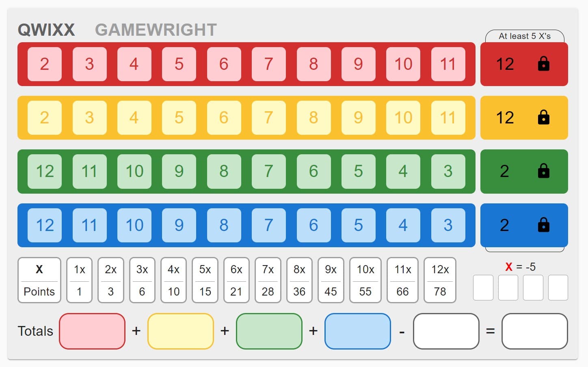The image size is (588, 367).
Task: Click the 3x 6 points cell
Action: tap(142, 280)
